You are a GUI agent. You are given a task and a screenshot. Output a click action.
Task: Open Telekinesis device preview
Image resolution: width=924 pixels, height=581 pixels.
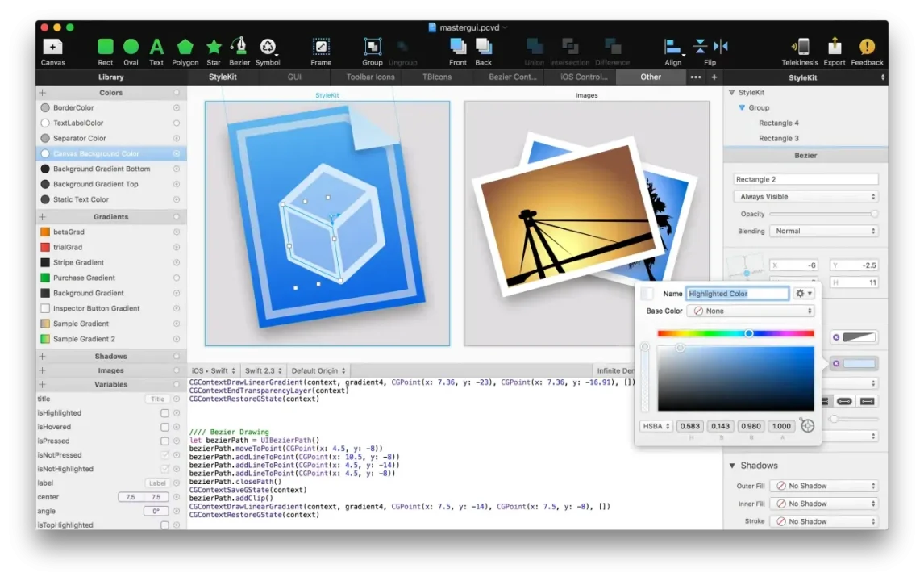coord(800,52)
